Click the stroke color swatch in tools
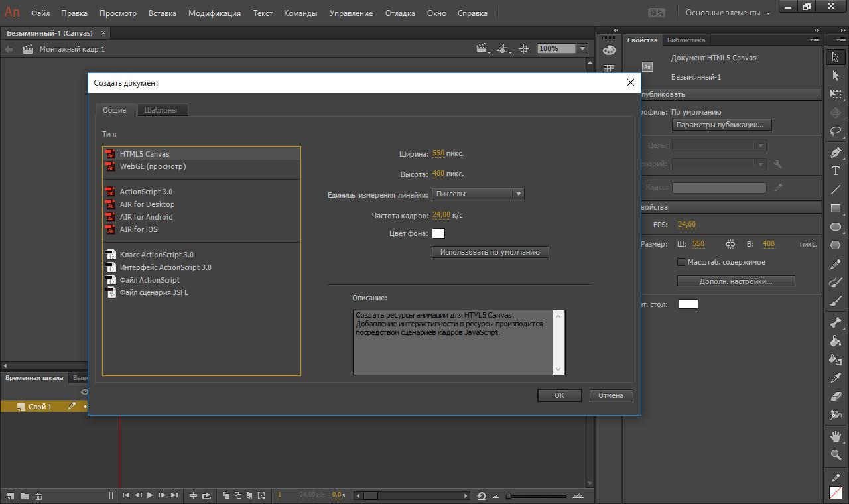Image resolution: width=849 pixels, height=504 pixels. 836,494
